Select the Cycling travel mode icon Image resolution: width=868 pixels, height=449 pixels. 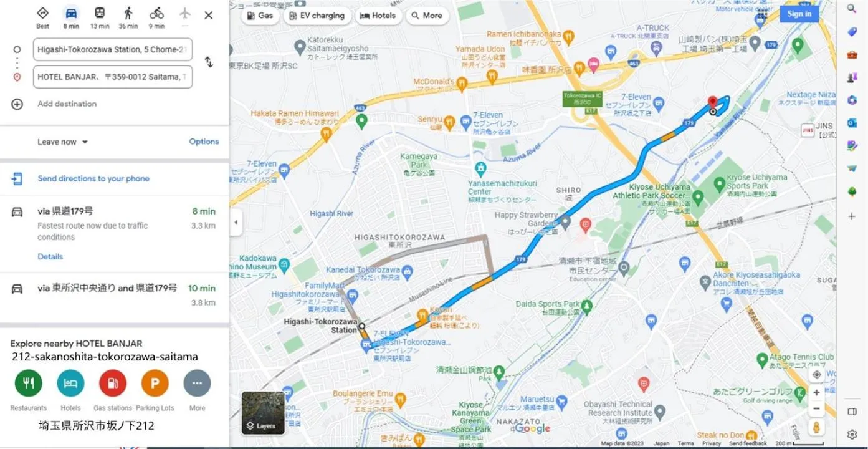(156, 13)
